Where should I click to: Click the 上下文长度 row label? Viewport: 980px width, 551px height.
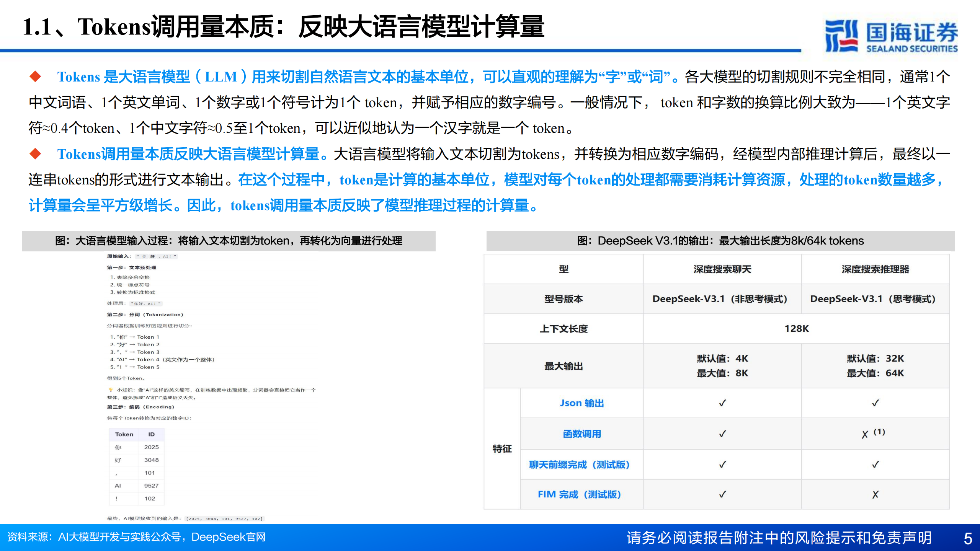click(563, 329)
